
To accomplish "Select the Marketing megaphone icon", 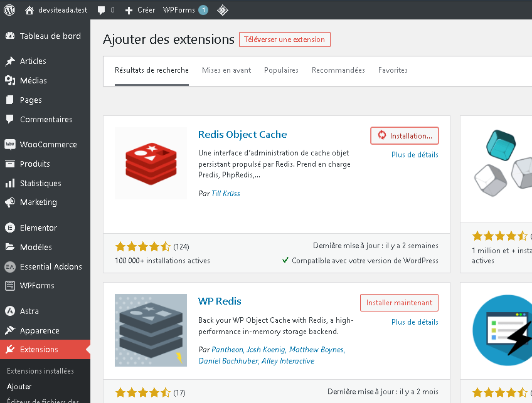I will coord(10,202).
